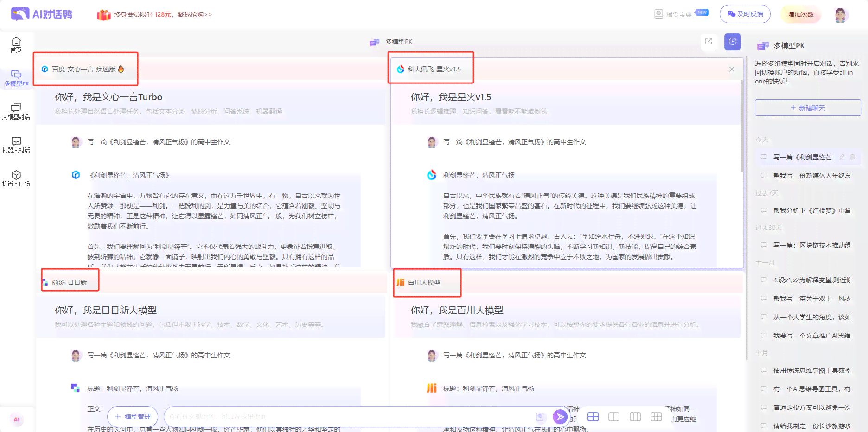
Task: Open chat history 我要写一个文章推广AI思维
Action: 808,336
